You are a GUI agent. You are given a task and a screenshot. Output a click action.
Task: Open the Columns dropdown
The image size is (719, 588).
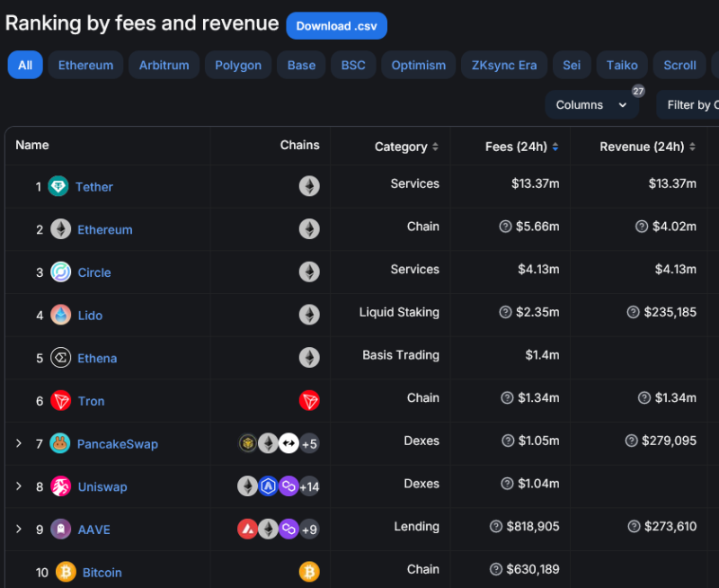[590, 105]
